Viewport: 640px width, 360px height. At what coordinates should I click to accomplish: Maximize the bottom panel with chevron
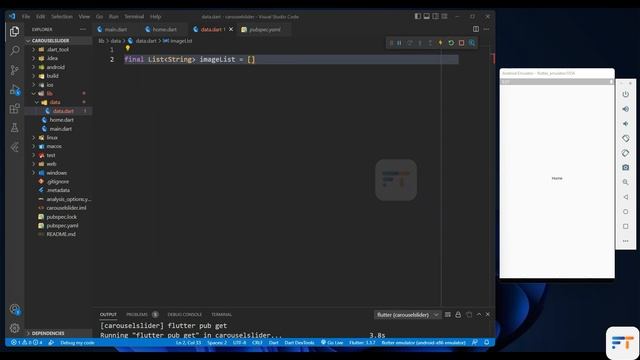(479, 315)
